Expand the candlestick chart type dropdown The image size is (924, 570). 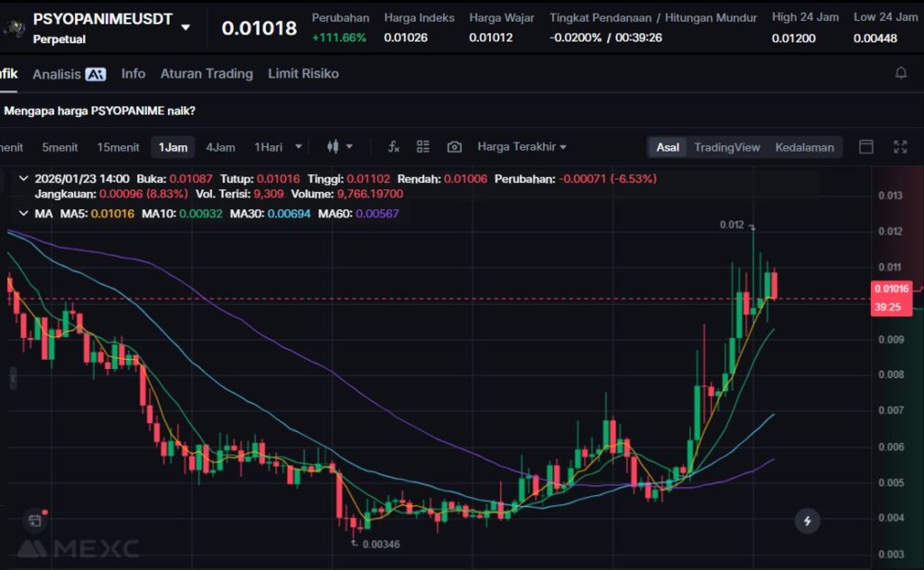pos(340,147)
